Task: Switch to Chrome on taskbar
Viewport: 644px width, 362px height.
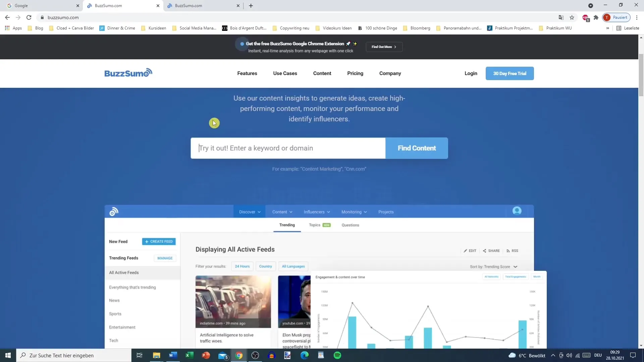Action: coord(239,355)
